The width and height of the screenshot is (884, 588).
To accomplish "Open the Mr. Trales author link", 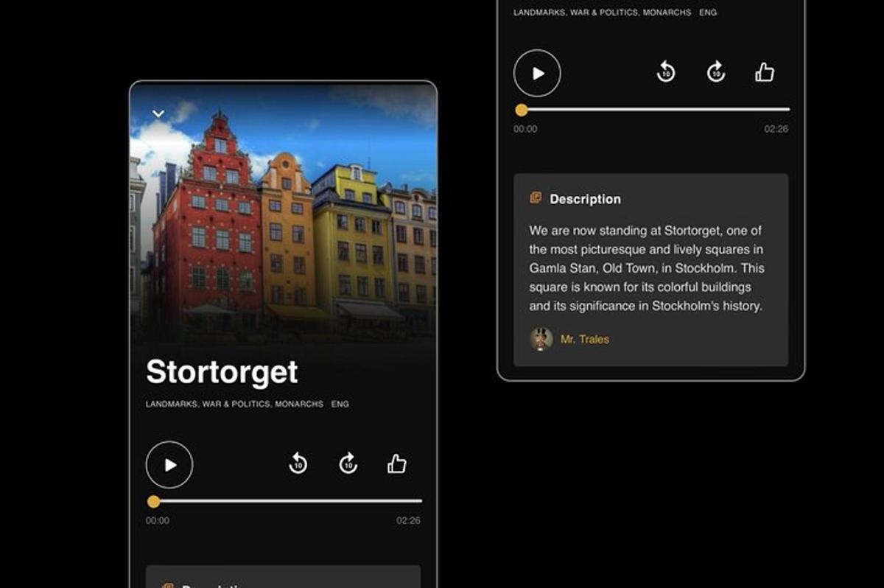I will click(x=585, y=340).
